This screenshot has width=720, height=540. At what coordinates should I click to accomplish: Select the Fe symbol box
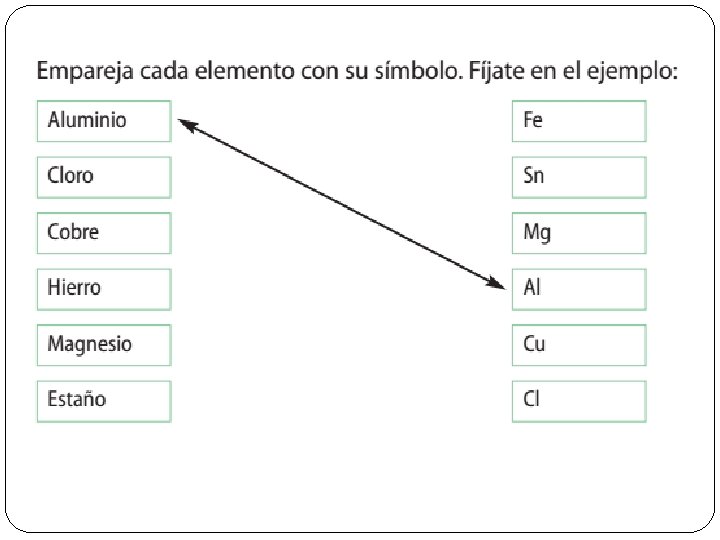(x=578, y=121)
